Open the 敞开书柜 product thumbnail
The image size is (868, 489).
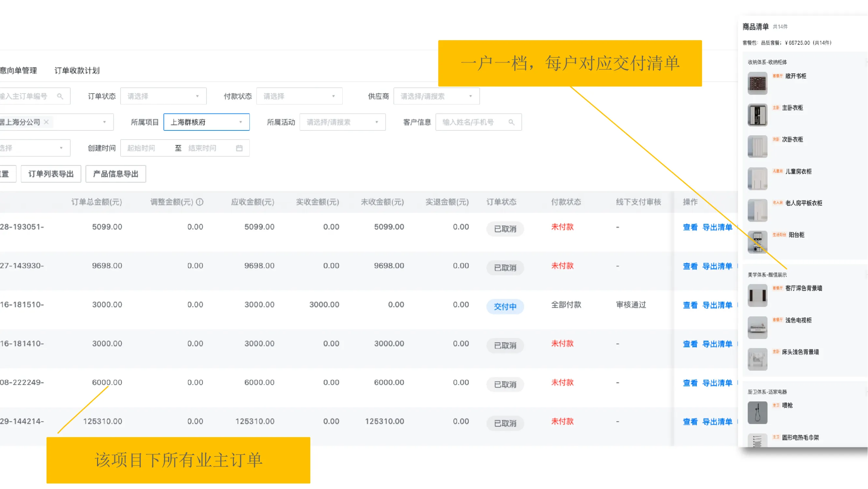click(x=758, y=83)
